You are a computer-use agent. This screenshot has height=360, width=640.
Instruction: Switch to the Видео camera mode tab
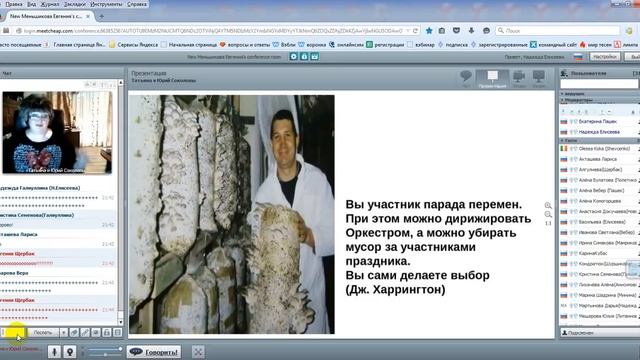pyautogui.click(x=519, y=79)
